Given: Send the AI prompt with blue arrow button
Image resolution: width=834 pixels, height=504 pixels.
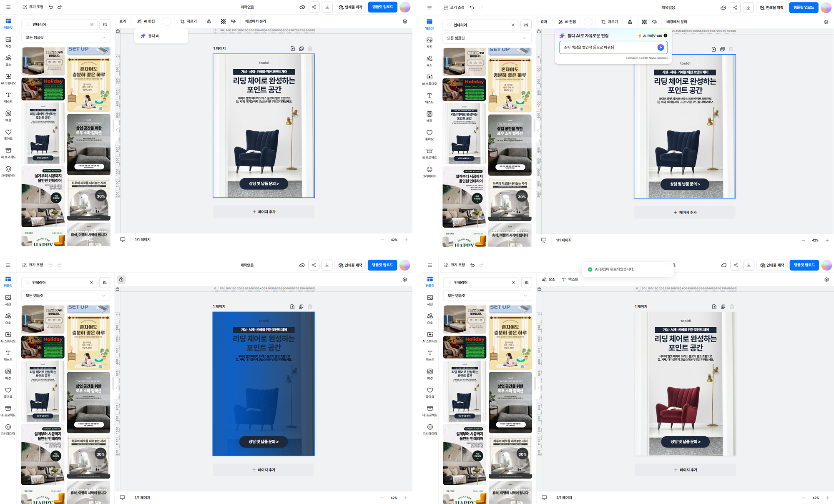Looking at the screenshot, I should [x=661, y=48].
